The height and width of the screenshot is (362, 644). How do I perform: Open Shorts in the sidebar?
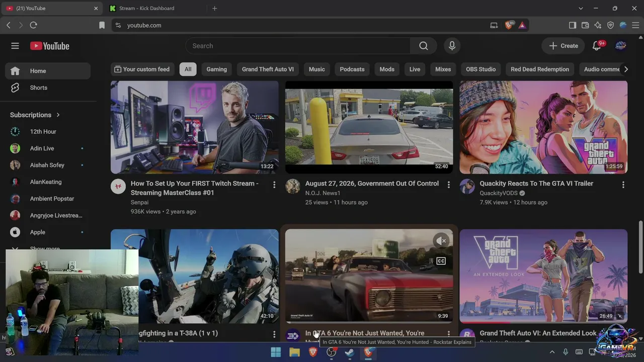point(48,87)
